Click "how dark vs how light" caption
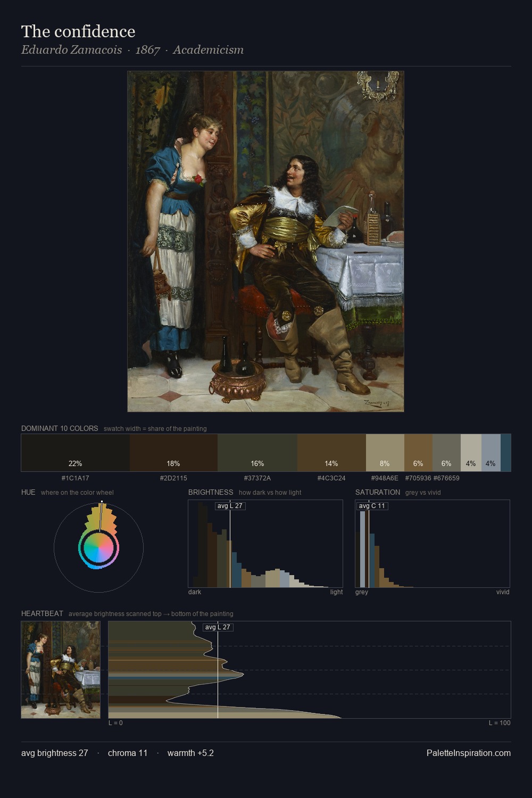The image size is (532, 798). (270, 493)
